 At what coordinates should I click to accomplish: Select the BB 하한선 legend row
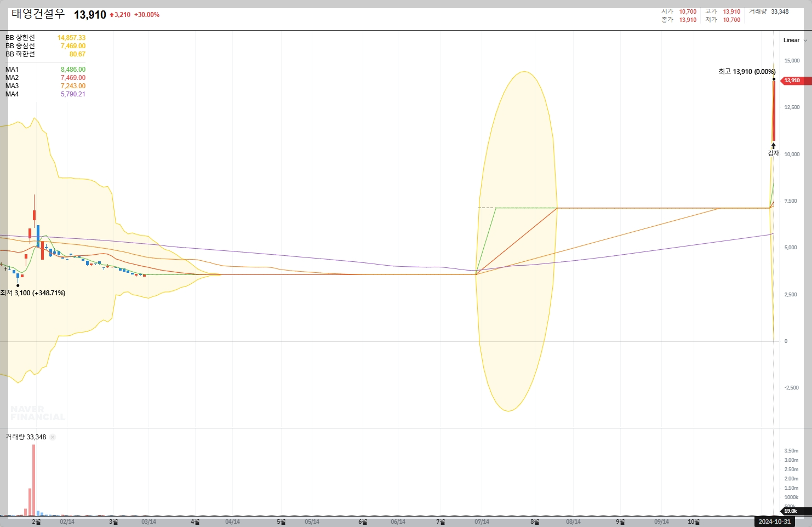pos(45,54)
